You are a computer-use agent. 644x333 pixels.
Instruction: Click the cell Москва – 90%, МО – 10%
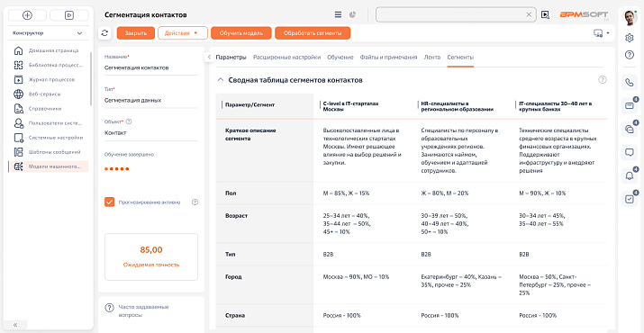pyautogui.click(x=356, y=276)
